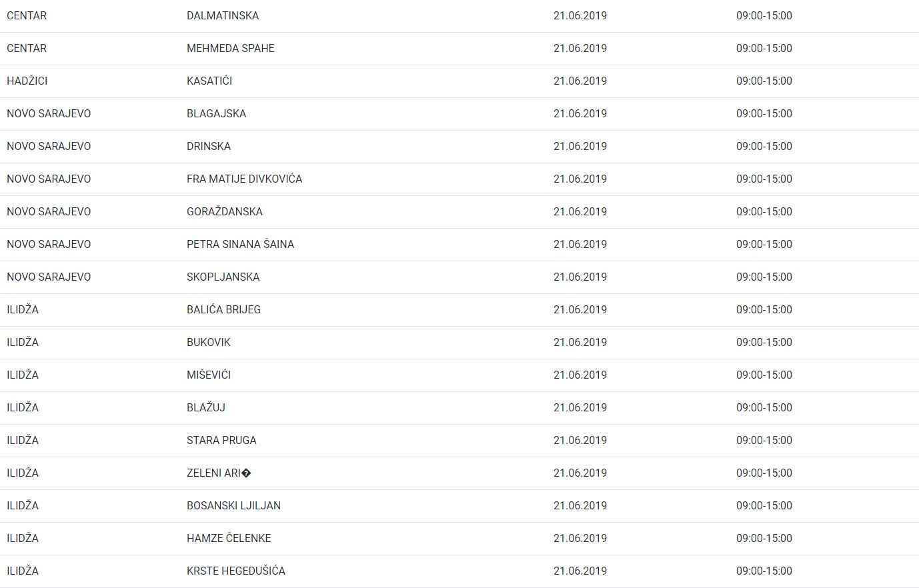Select the BLAŽUJ street cell
The width and height of the screenshot is (919, 588).
206,407
